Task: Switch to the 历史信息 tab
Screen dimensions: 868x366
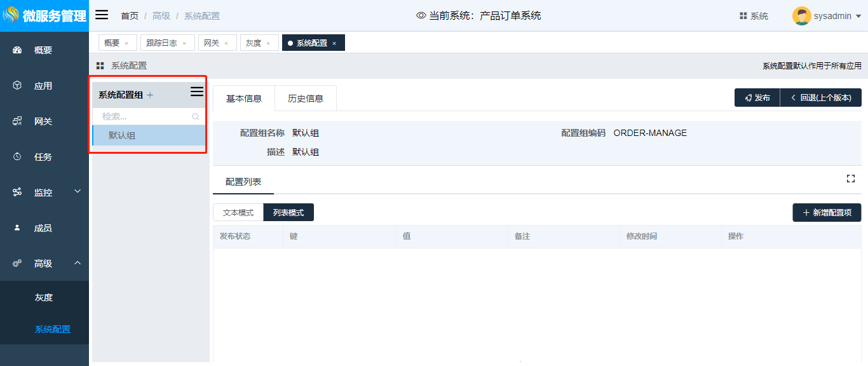Action: point(306,98)
